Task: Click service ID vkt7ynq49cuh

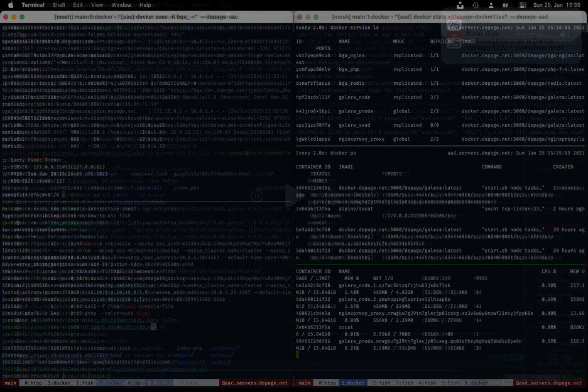Action: (x=313, y=55)
